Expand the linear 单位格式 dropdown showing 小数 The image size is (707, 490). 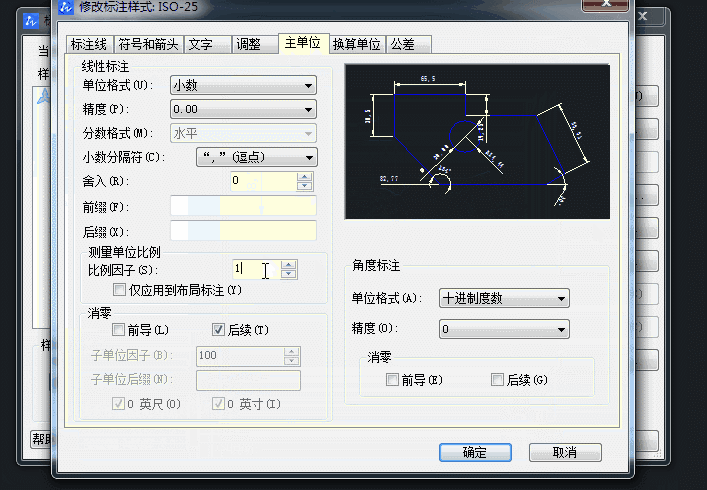[x=243, y=85]
